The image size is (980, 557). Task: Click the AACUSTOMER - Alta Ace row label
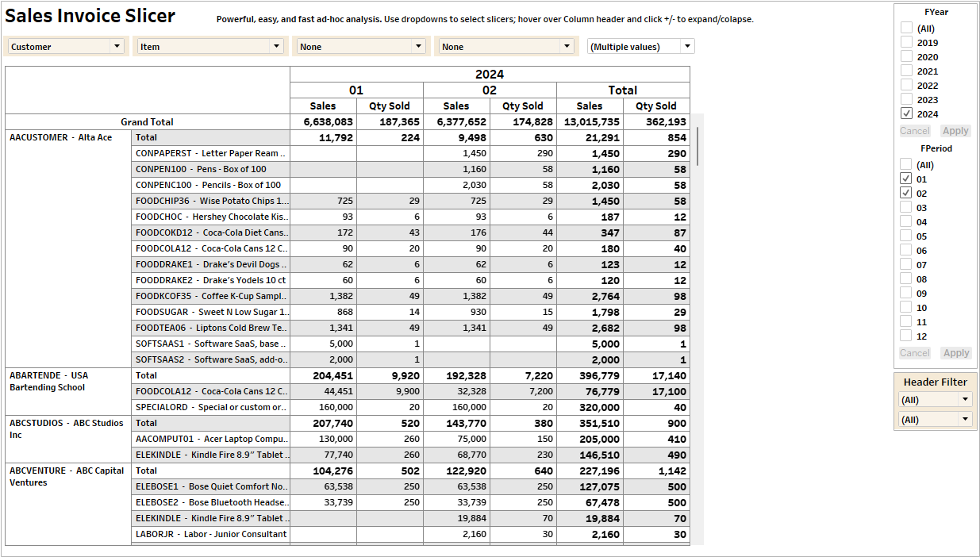pos(61,137)
